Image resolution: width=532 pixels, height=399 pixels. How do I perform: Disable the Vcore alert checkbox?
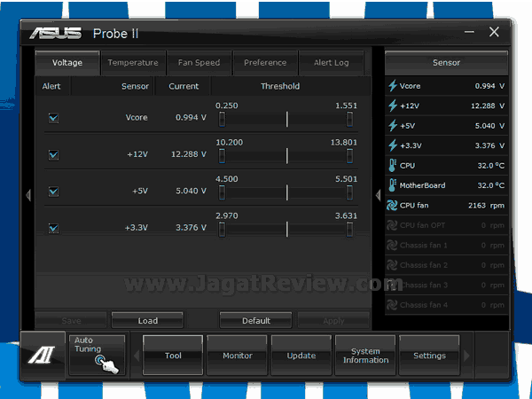53,118
